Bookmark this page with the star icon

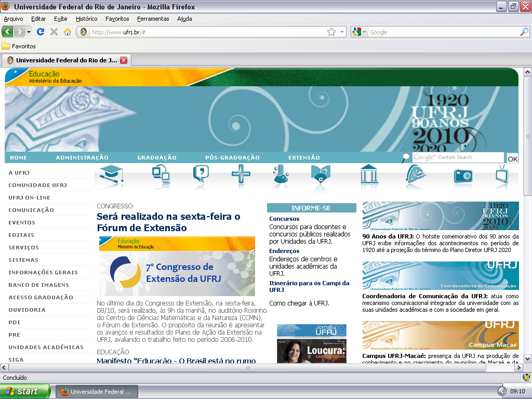click(331, 32)
